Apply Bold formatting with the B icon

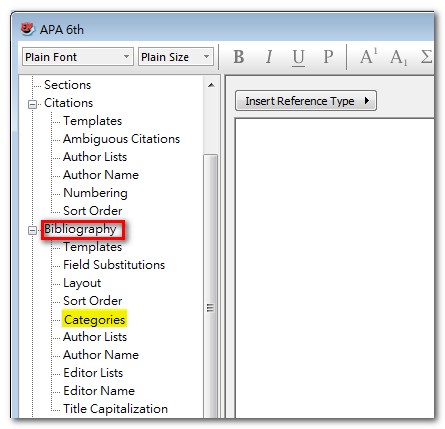point(239,57)
